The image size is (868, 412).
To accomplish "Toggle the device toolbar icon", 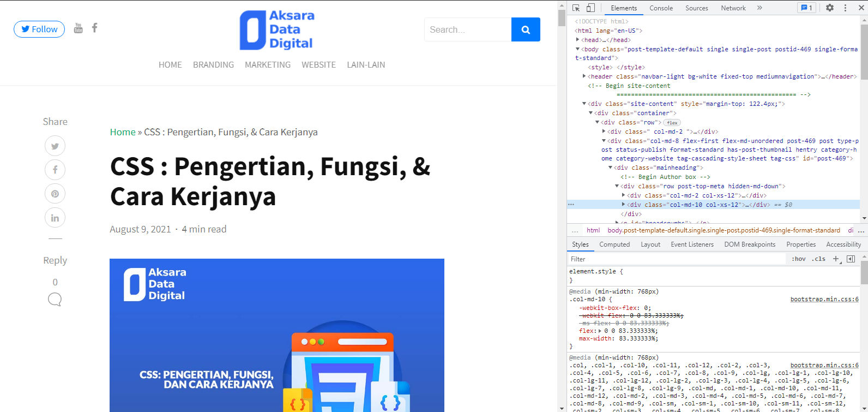I will 590,8.
